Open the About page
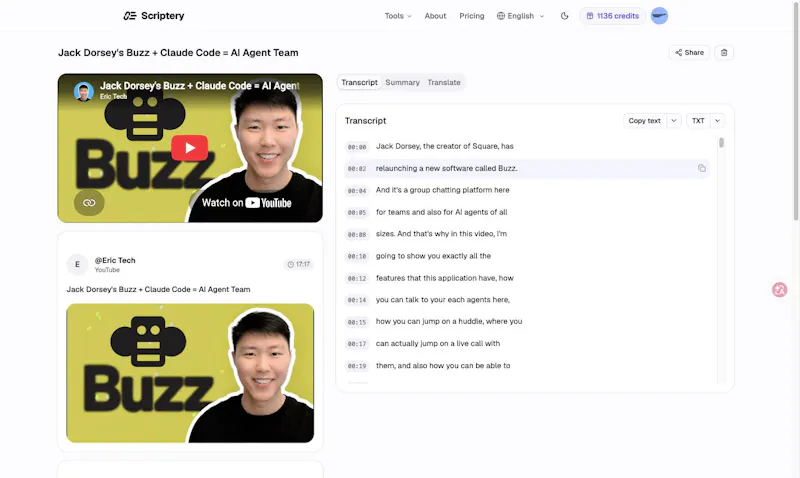This screenshot has width=800, height=478. pyautogui.click(x=435, y=16)
